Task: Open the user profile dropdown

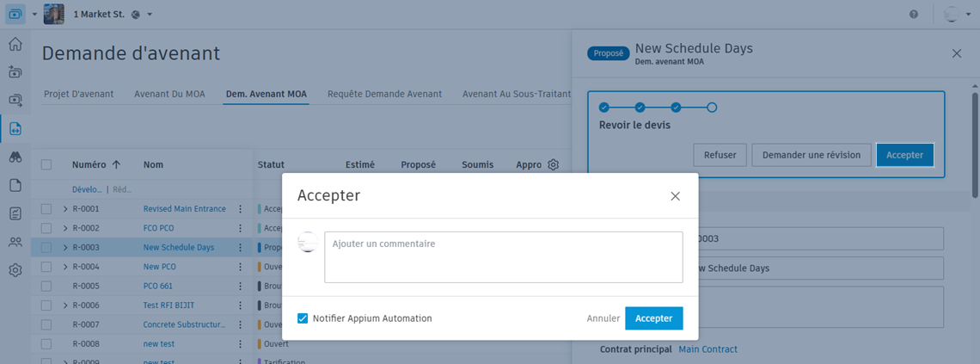Action: point(967,15)
